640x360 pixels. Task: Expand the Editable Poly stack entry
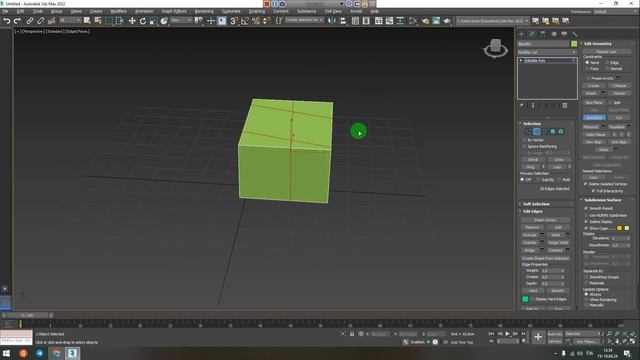click(x=521, y=60)
